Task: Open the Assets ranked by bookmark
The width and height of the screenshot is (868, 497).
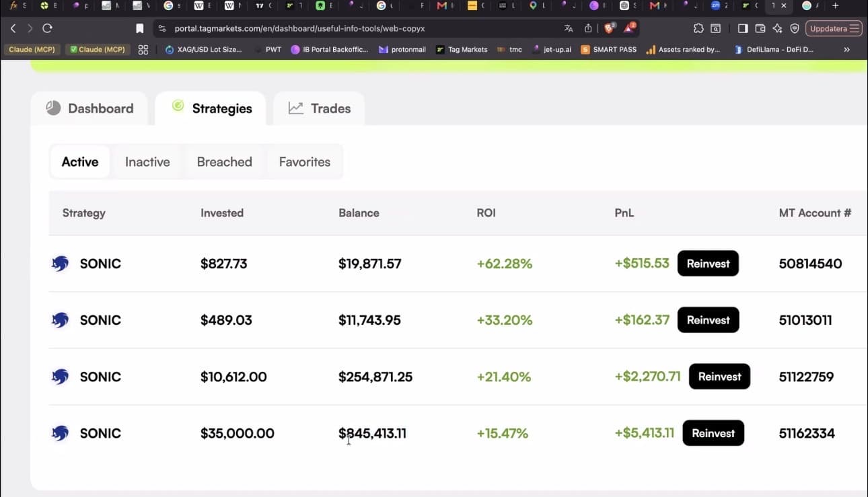Action: [x=683, y=49]
